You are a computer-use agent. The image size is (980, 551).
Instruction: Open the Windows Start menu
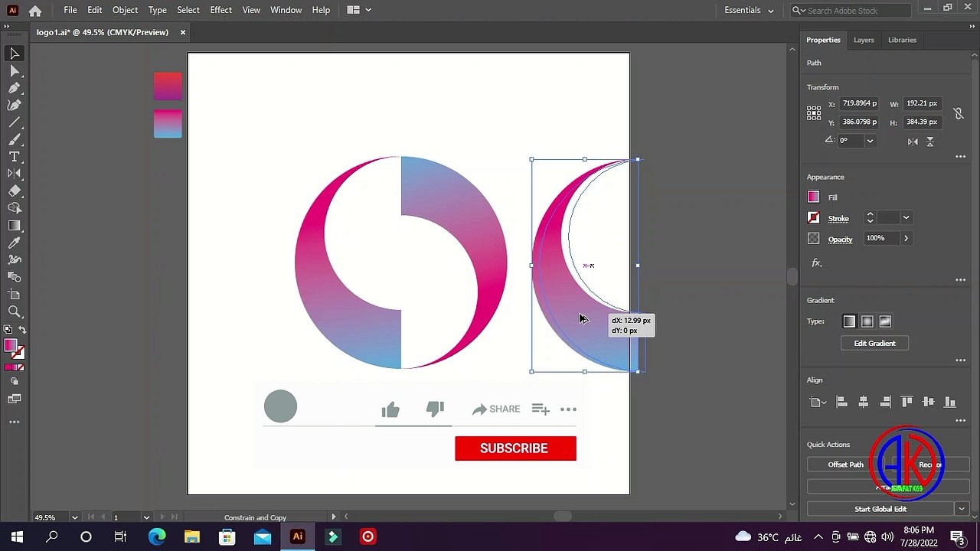[17, 537]
